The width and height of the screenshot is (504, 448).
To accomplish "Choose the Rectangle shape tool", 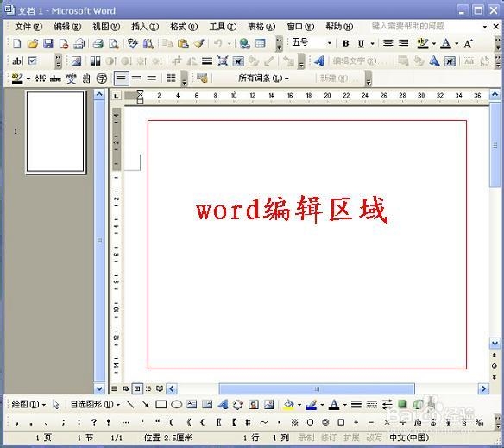I will [x=161, y=404].
